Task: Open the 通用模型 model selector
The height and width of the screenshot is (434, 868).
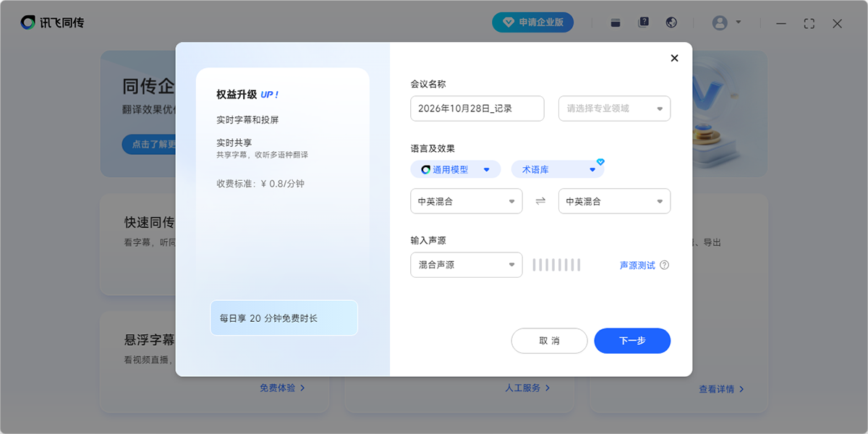Action: [x=456, y=169]
